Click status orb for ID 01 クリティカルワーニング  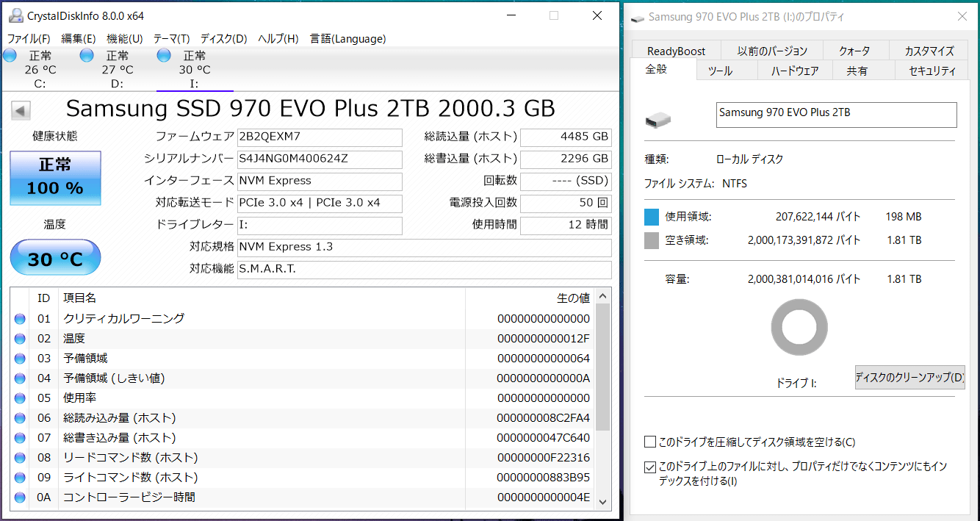coord(20,319)
